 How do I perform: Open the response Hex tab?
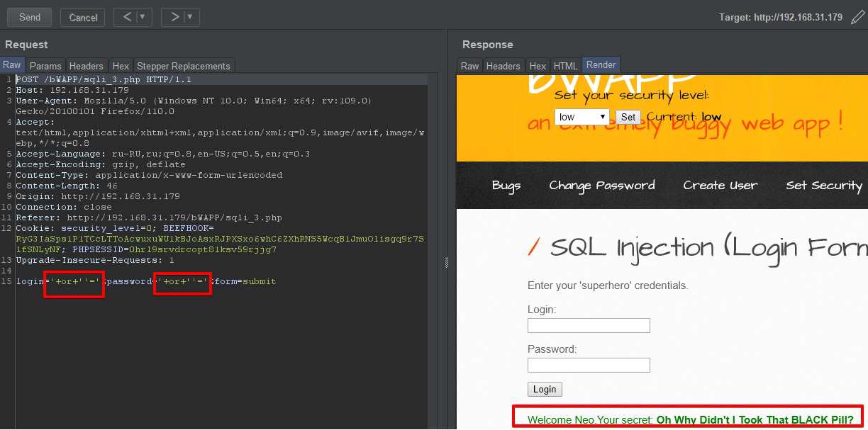pyautogui.click(x=538, y=66)
